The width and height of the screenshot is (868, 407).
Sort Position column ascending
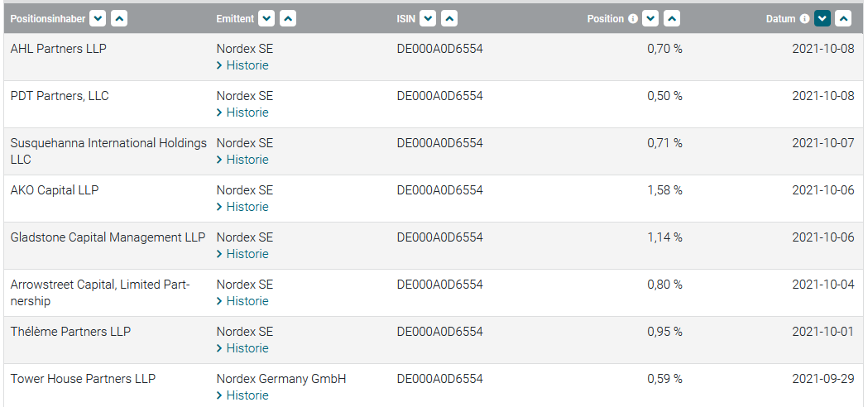(672, 19)
